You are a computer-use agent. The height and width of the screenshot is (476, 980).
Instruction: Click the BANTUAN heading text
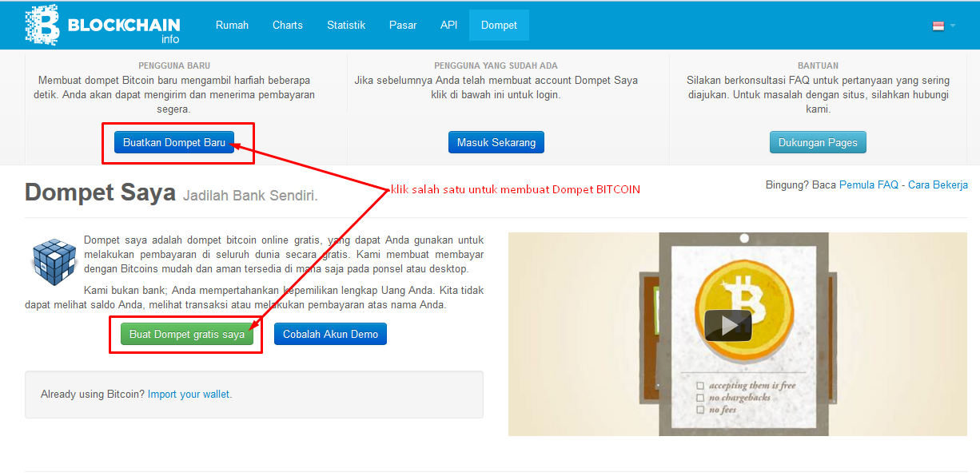click(818, 65)
